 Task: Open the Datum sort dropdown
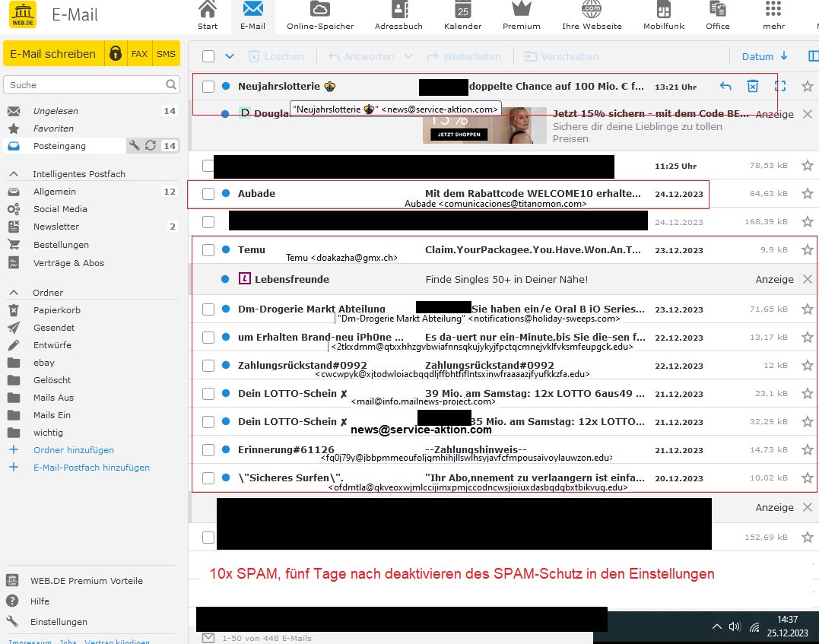764,56
